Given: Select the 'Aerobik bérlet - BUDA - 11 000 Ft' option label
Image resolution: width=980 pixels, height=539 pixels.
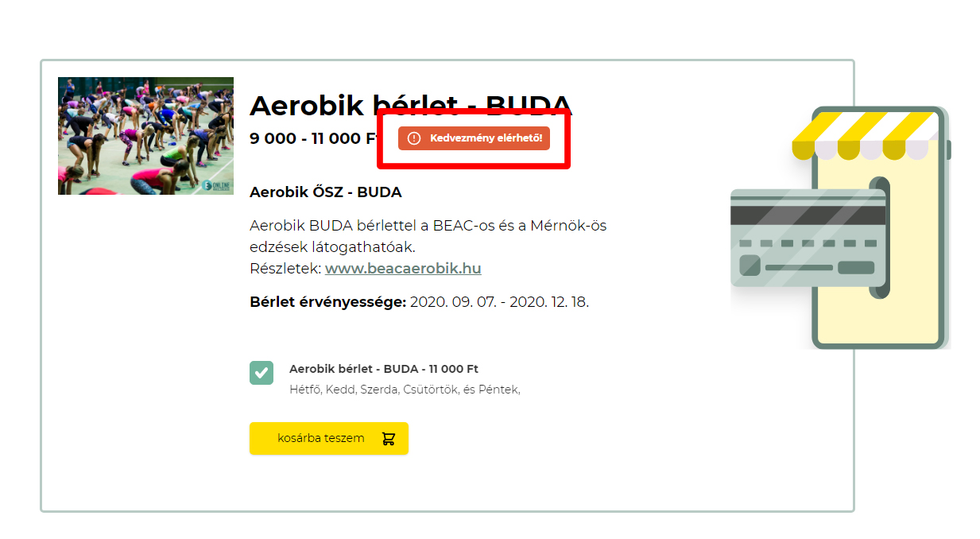Looking at the screenshot, I should 384,369.
